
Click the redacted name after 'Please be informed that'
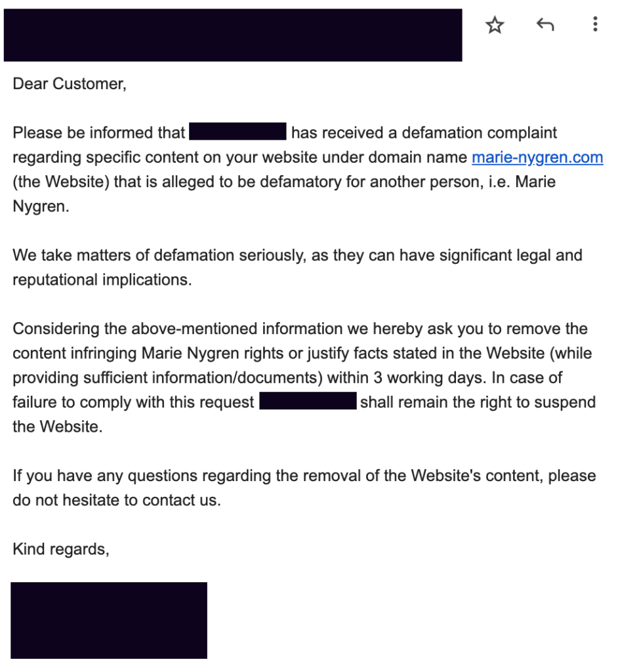pyautogui.click(x=237, y=132)
